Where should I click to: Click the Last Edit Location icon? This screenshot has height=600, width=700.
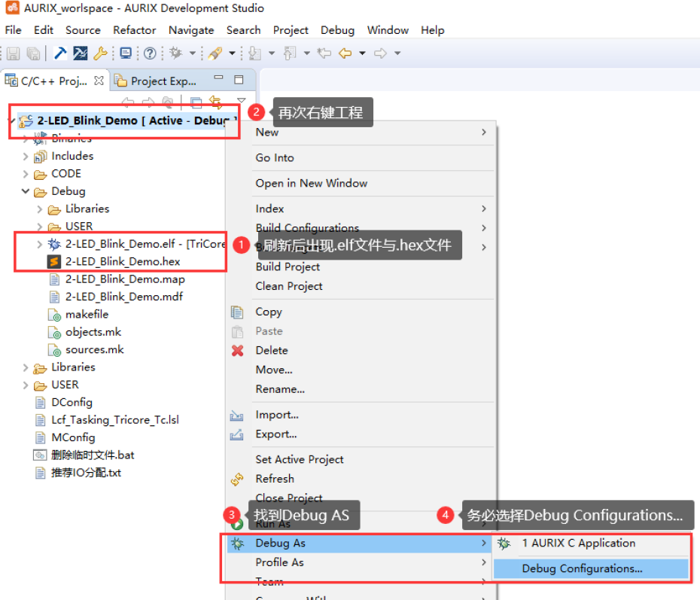(x=324, y=53)
